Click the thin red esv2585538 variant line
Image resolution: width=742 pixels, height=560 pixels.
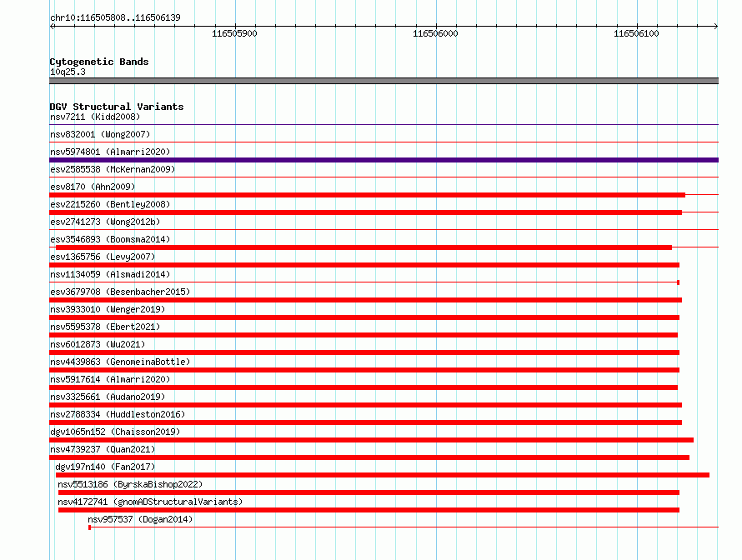tap(384, 177)
